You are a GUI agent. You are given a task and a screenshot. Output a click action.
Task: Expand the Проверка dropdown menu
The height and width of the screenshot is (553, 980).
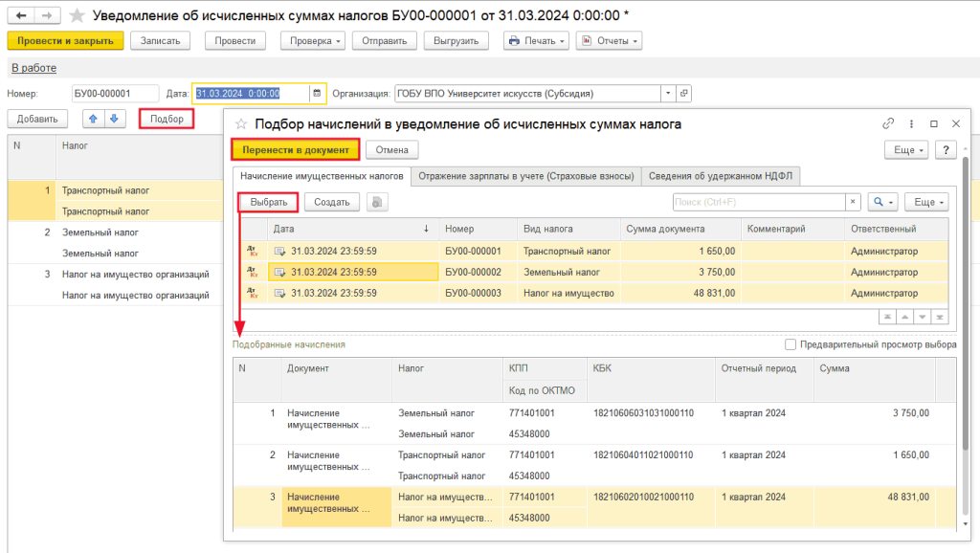312,41
